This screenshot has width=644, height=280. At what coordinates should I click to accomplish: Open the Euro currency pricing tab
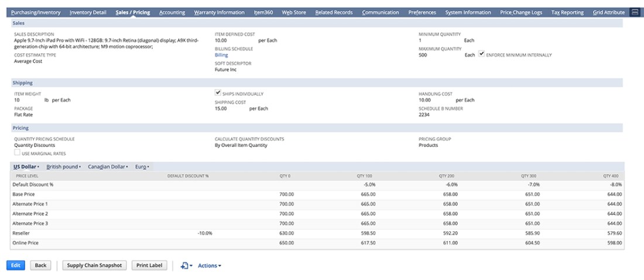click(142, 167)
